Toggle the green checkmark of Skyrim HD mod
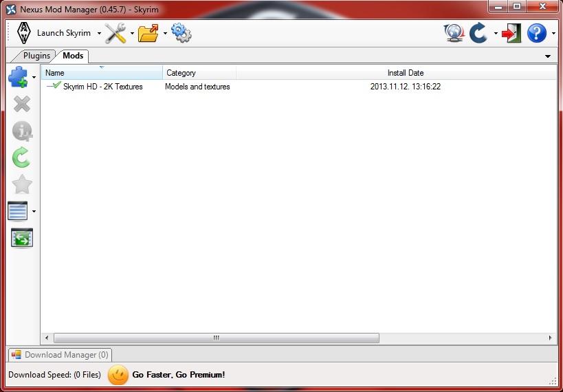This screenshot has height=392, width=563. tap(56, 85)
